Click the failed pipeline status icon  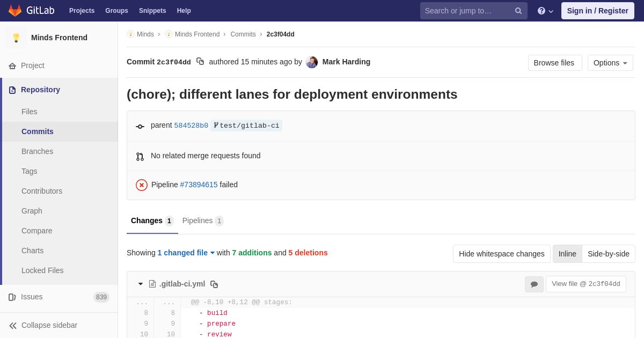point(142,185)
